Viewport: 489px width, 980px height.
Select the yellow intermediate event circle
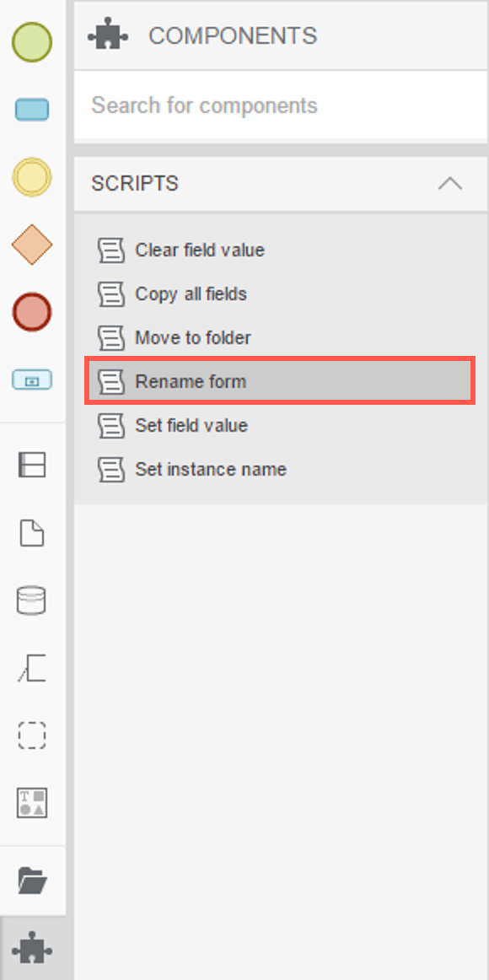click(32, 177)
